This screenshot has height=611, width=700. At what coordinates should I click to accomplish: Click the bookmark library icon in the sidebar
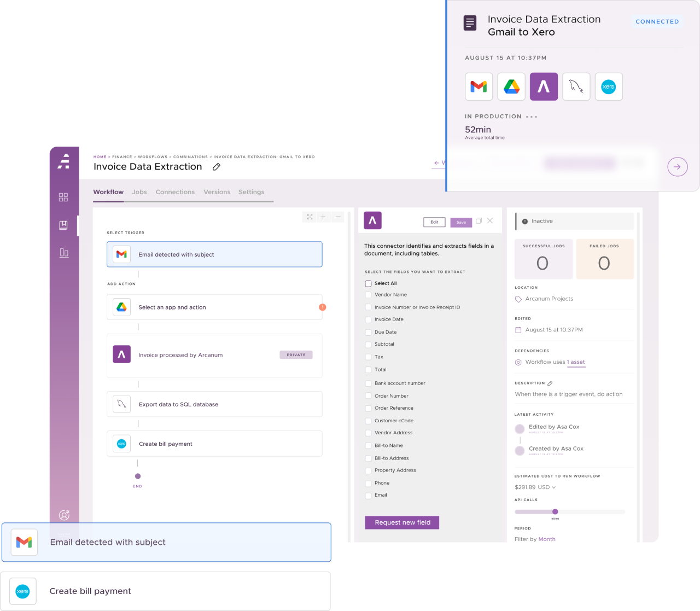click(63, 225)
